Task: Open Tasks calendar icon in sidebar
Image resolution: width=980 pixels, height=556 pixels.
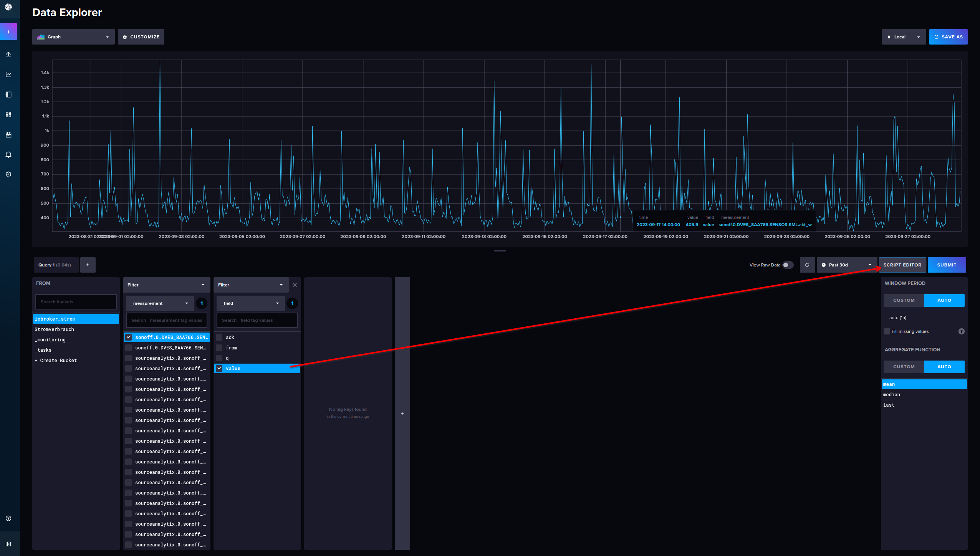Action: click(8, 135)
